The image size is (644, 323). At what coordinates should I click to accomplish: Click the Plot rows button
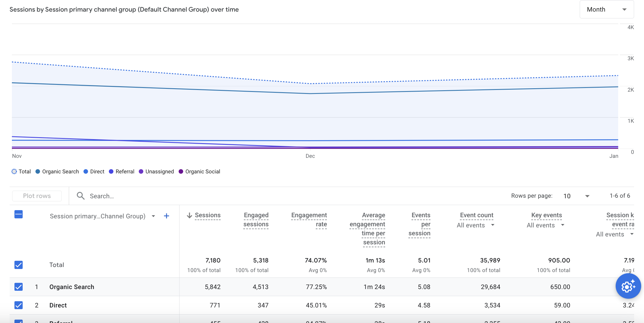pyautogui.click(x=37, y=196)
